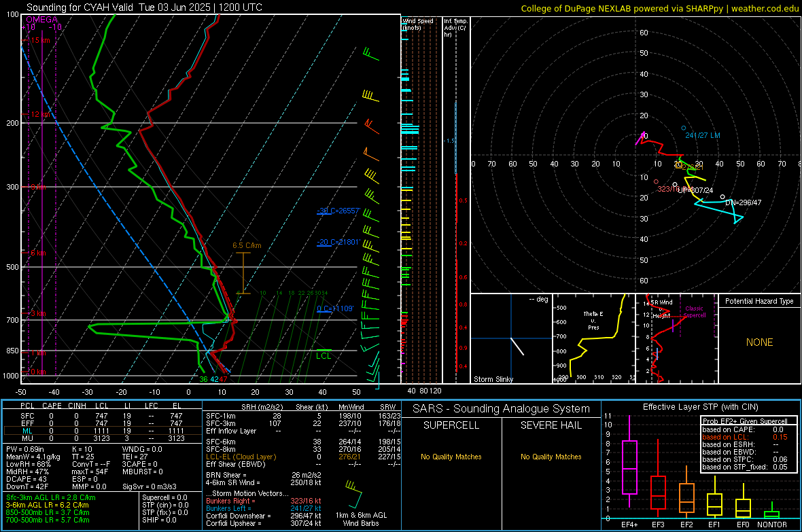The width and height of the screenshot is (802, 532).
Task: Click the "-20 C=21801'" level label
Action: click(x=338, y=242)
